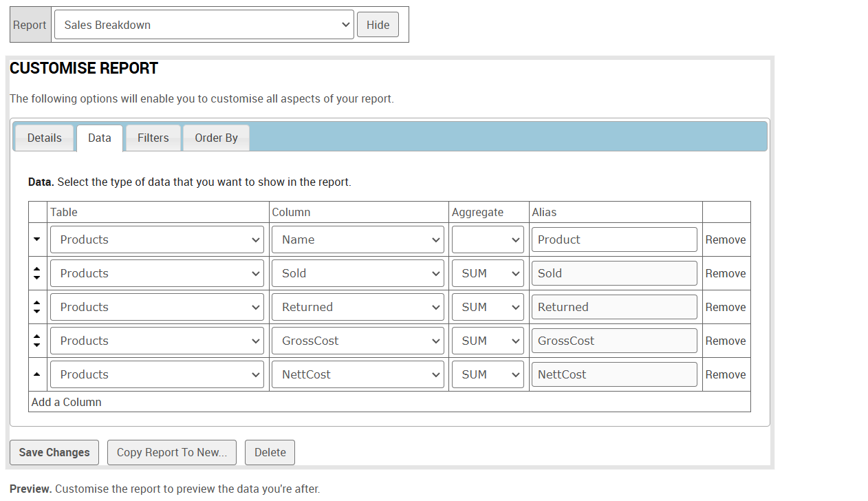Open the Column dropdown showing Sold
868x501 pixels.
[358, 273]
